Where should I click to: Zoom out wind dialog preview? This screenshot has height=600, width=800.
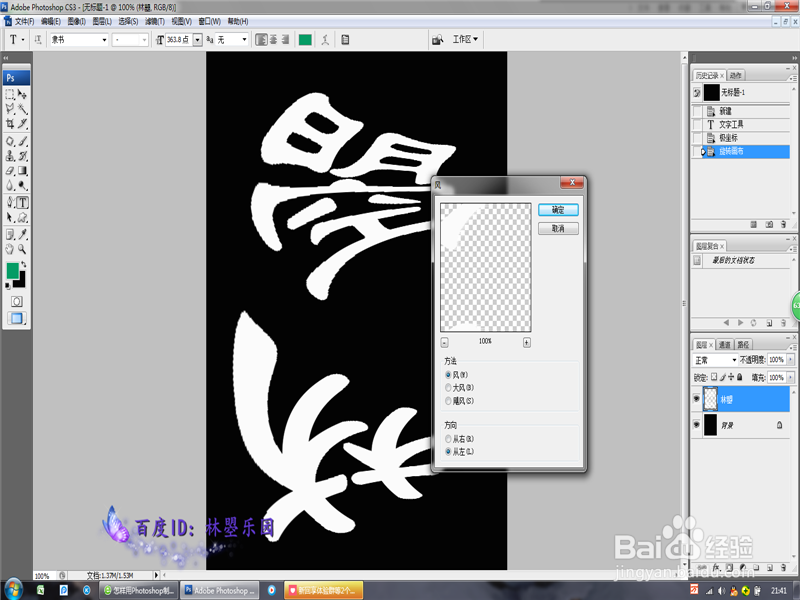coord(444,342)
